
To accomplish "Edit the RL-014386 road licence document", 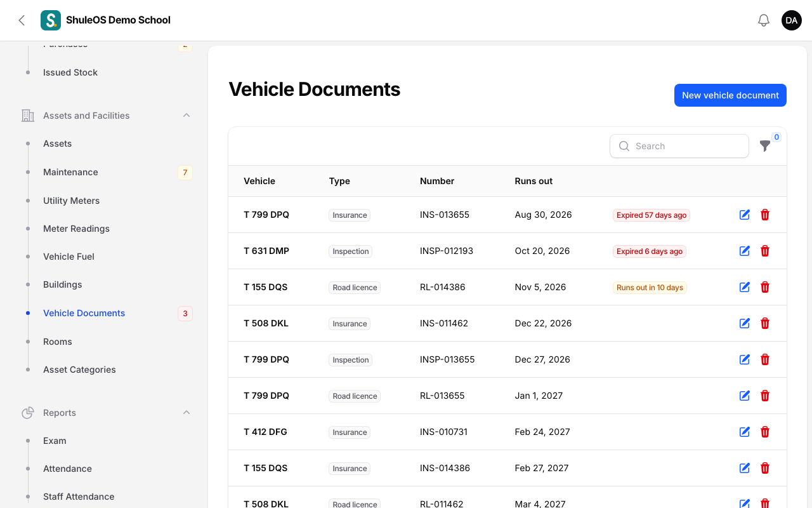I will (745, 287).
